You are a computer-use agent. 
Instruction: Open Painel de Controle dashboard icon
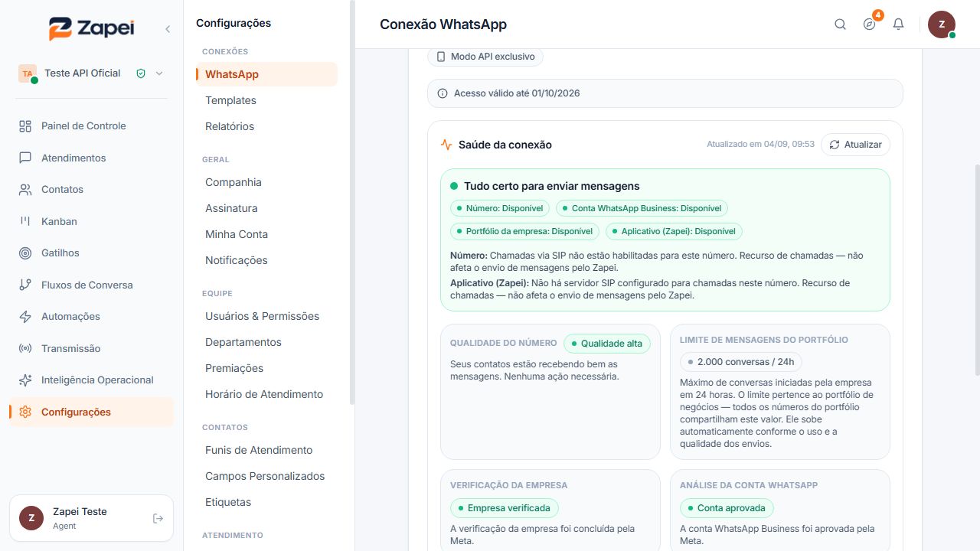click(x=25, y=126)
